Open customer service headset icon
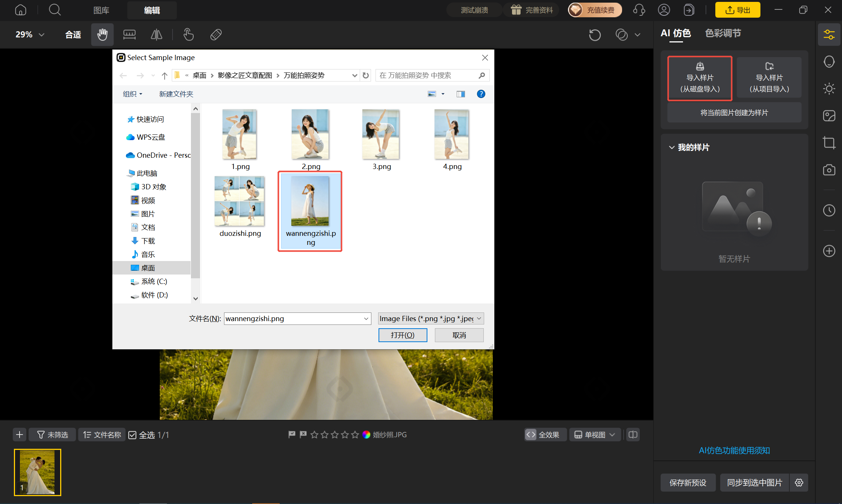 pos(639,10)
